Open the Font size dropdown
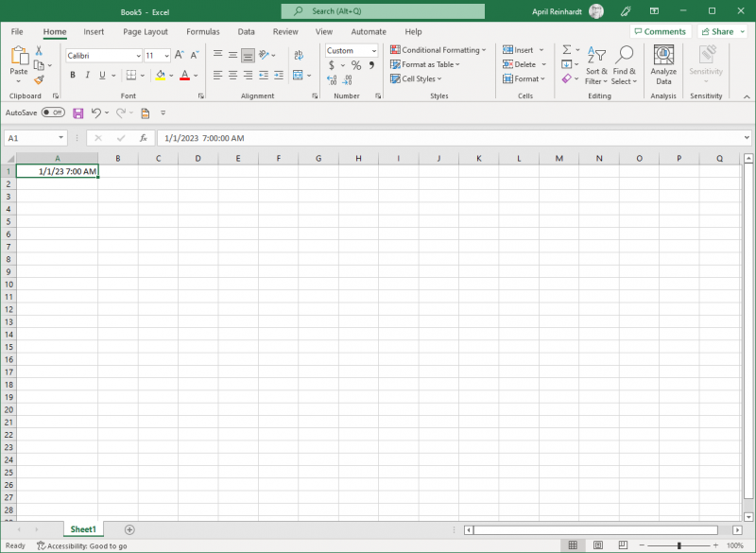756x553 pixels. 166,55
